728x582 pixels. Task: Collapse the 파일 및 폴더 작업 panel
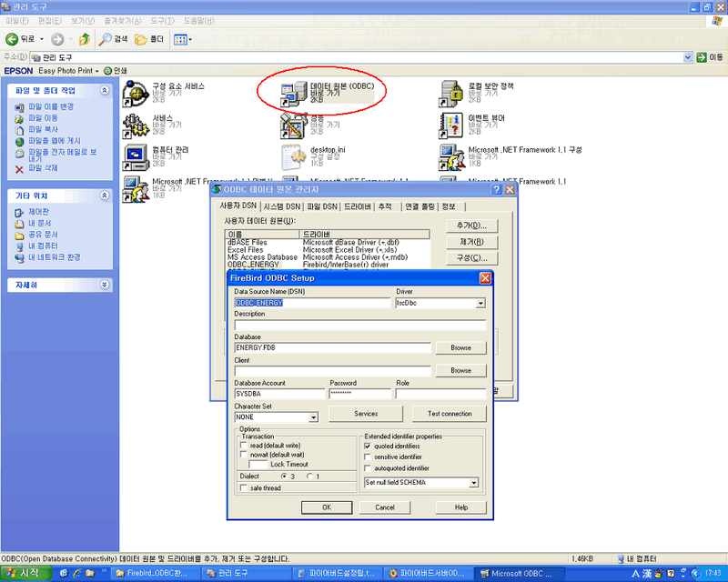point(105,90)
